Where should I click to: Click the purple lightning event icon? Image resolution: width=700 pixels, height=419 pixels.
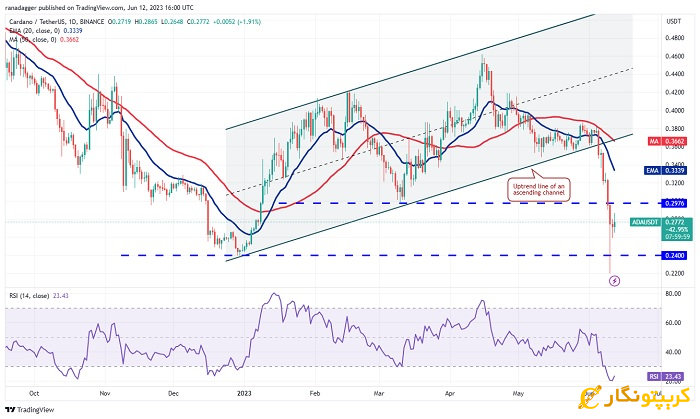click(x=615, y=281)
